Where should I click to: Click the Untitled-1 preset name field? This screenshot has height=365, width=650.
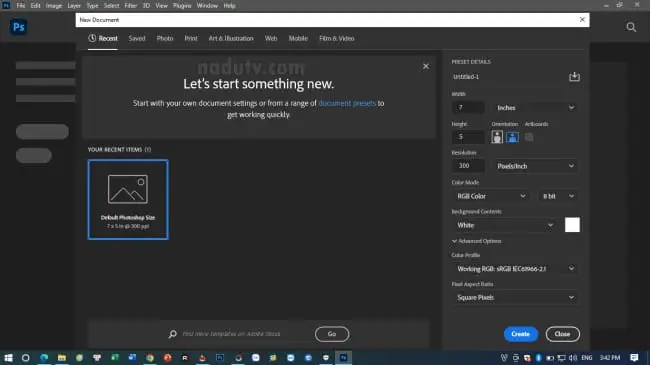tap(508, 77)
